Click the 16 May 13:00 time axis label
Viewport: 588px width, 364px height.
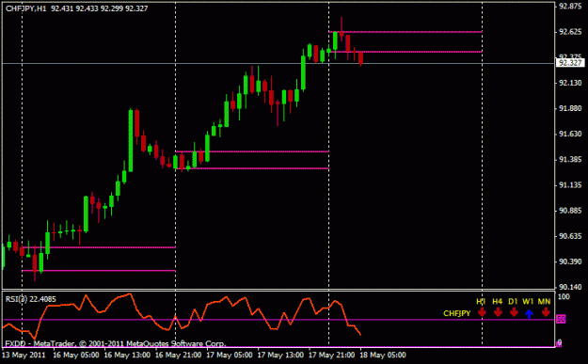pos(127,355)
